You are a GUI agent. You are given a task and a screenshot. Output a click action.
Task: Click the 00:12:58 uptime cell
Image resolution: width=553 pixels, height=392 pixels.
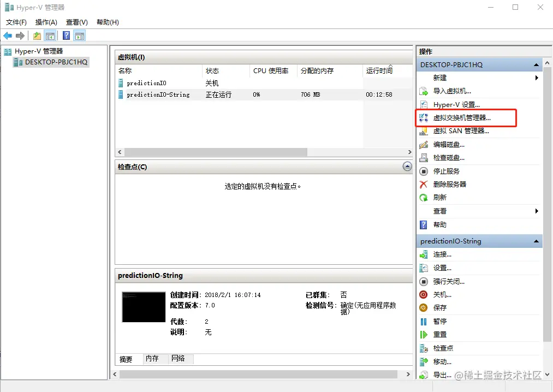coord(379,94)
